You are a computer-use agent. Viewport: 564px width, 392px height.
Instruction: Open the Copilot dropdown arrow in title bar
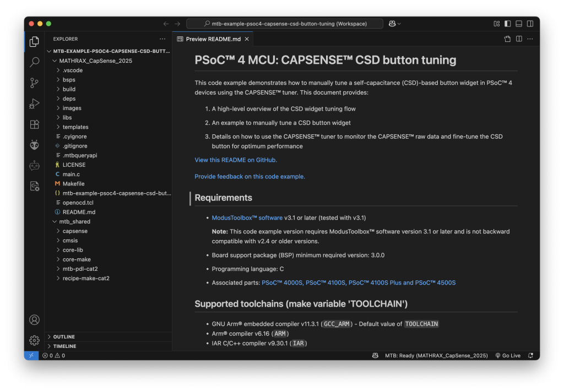(399, 24)
